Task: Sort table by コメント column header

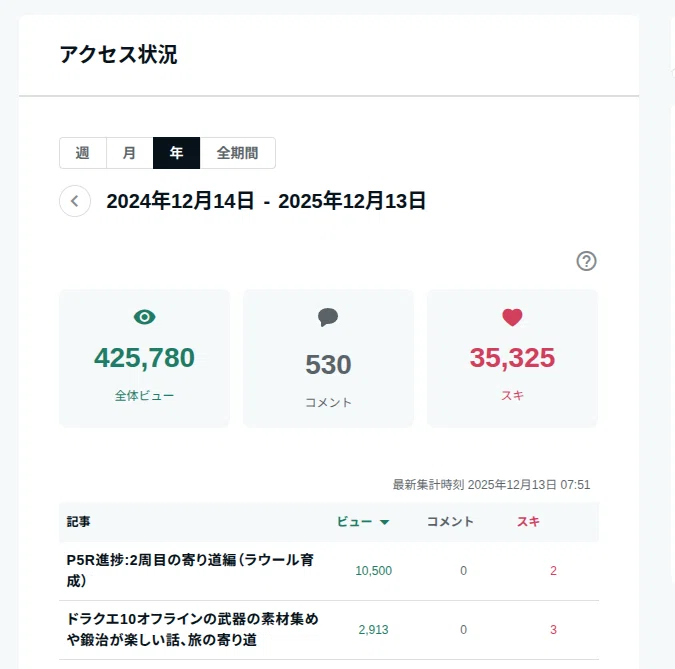Action: [x=450, y=522]
